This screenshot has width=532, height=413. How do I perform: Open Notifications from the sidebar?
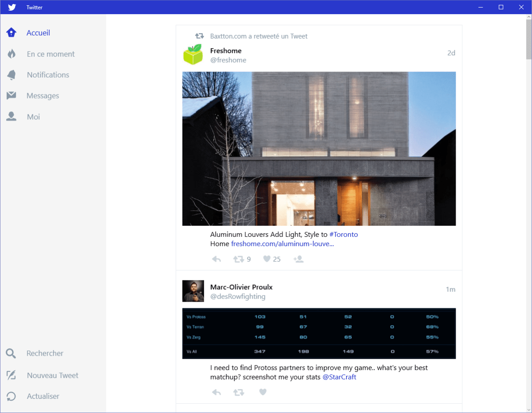click(x=48, y=75)
